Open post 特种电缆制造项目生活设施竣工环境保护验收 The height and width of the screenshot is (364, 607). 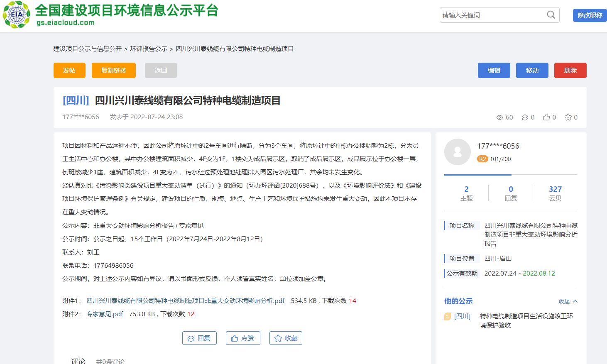point(526,321)
